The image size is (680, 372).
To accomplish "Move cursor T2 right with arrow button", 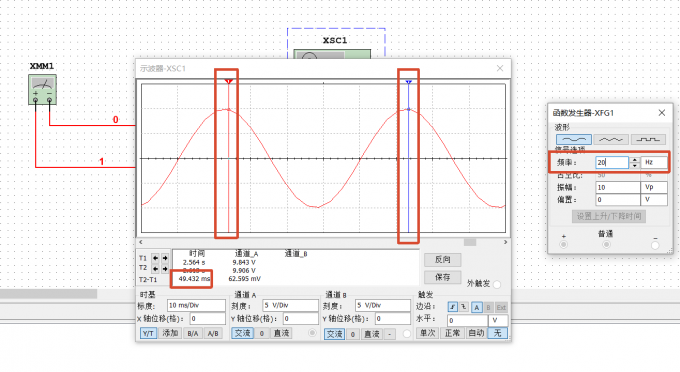I will pos(165,269).
